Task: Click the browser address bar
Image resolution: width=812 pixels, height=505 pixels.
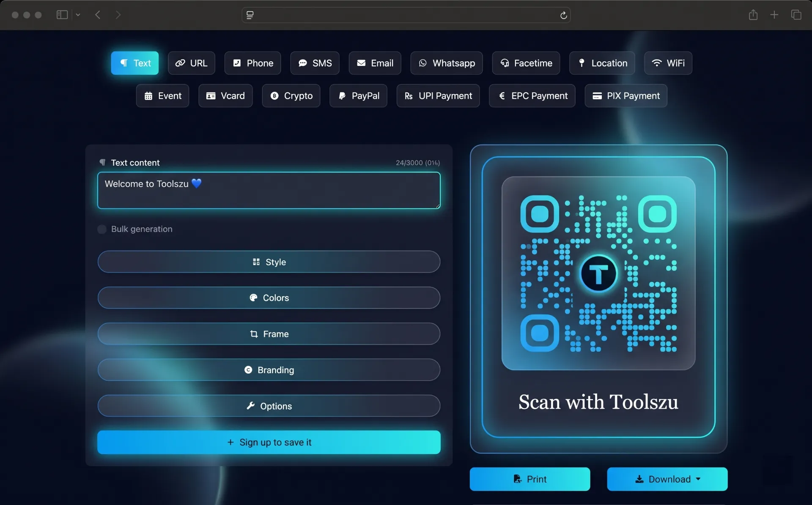Action: click(x=406, y=15)
